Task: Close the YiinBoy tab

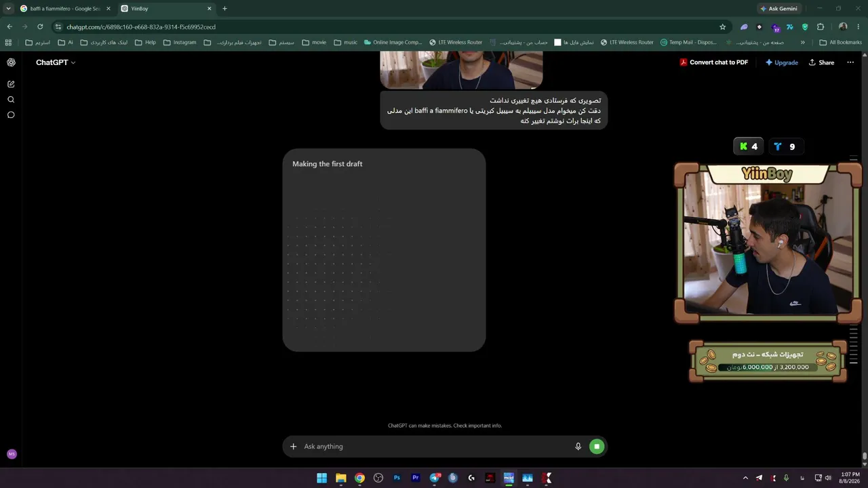Action: (x=209, y=9)
